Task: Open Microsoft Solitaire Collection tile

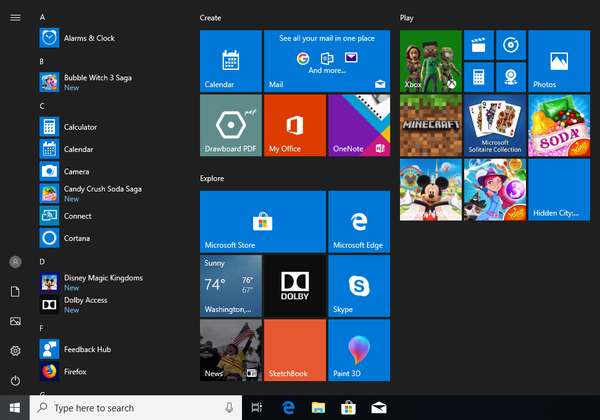Action: coord(495,125)
